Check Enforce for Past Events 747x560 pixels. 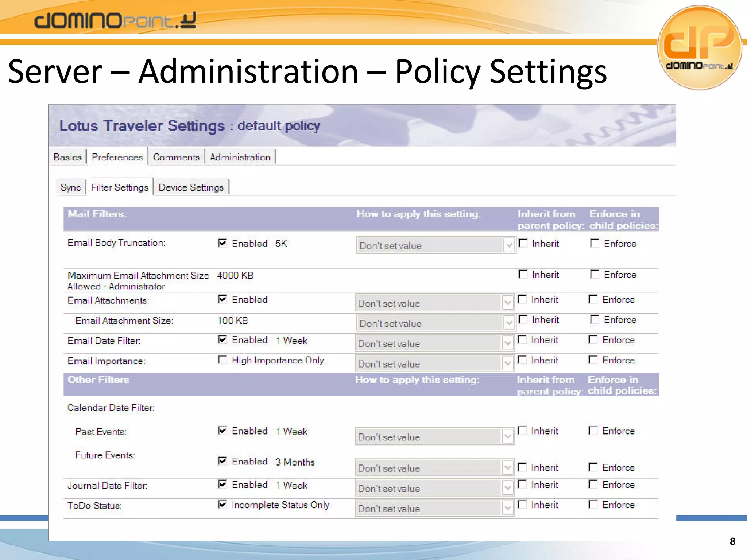pos(593,431)
